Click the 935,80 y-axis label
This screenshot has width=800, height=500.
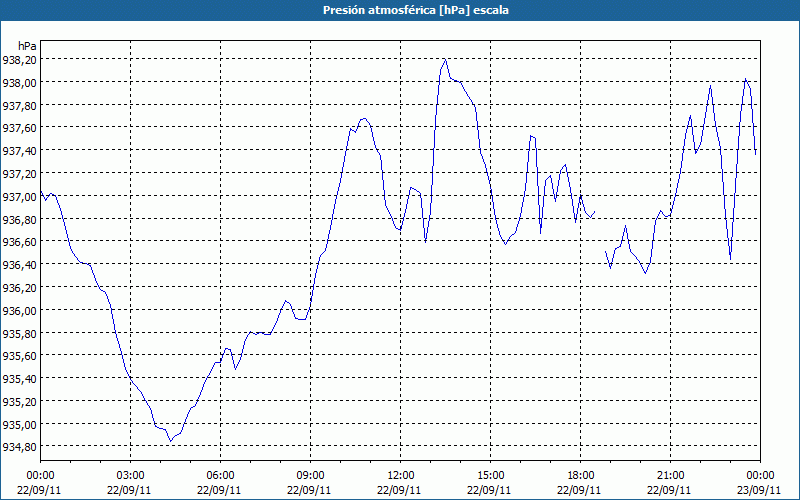pyautogui.click(x=19, y=333)
